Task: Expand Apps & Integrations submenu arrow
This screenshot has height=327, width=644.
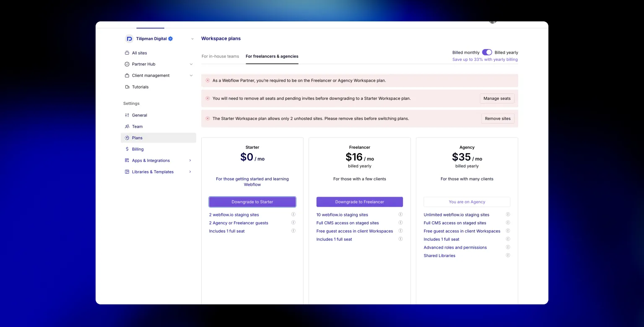Action: tap(190, 160)
